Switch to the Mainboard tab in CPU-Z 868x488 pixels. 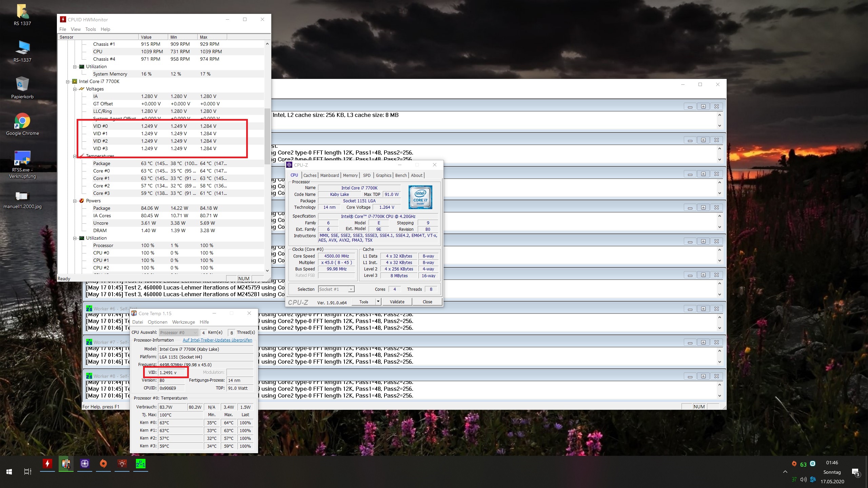click(x=329, y=175)
